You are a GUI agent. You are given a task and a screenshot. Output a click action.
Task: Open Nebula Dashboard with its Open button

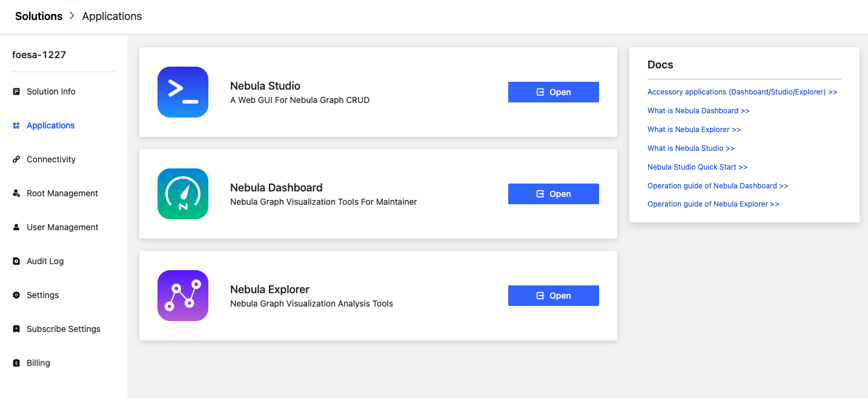click(554, 194)
